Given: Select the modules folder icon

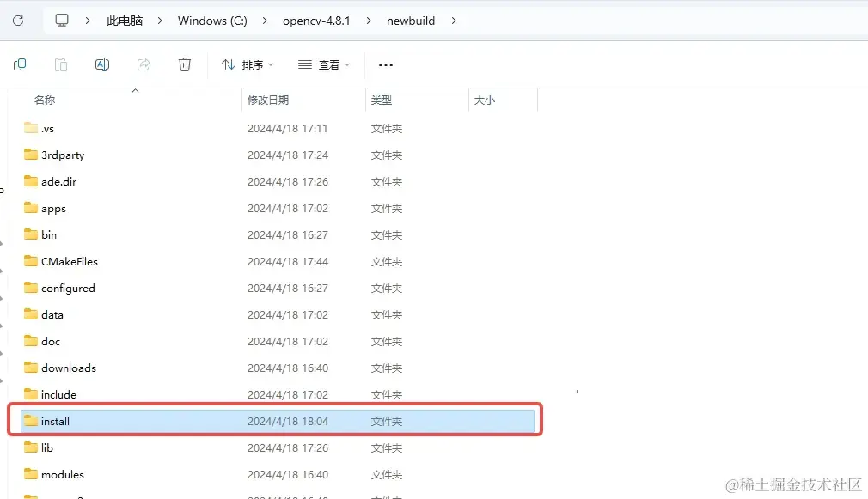Looking at the screenshot, I should (x=31, y=473).
